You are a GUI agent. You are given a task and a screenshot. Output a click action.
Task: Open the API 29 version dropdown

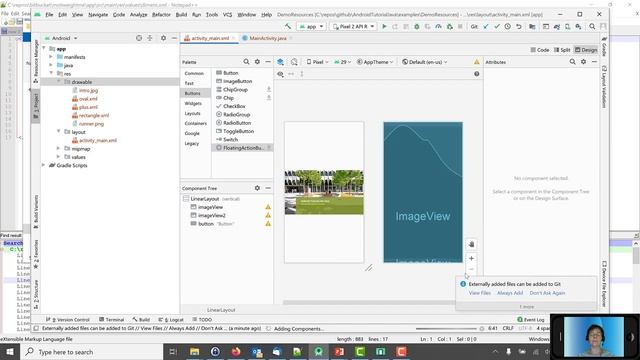(x=342, y=62)
